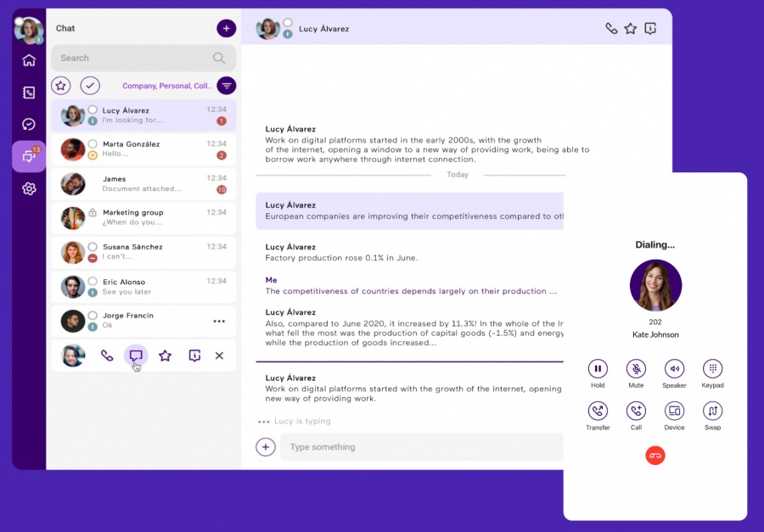Click Kate Johnson's photo in the call panel
The width and height of the screenshot is (764, 532).
click(x=655, y=285)
